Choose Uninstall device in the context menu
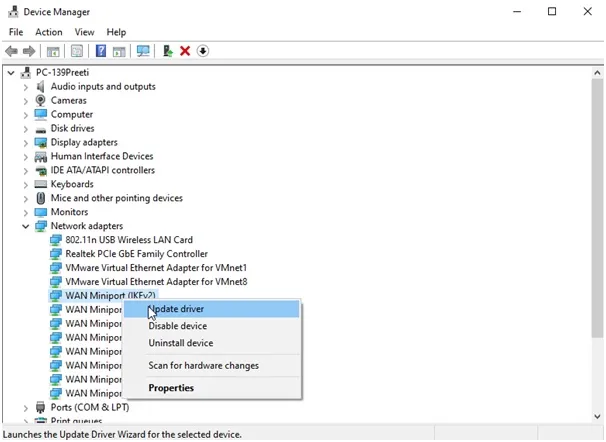The height and width of the screenshot is (442, 606). (211, 343)
